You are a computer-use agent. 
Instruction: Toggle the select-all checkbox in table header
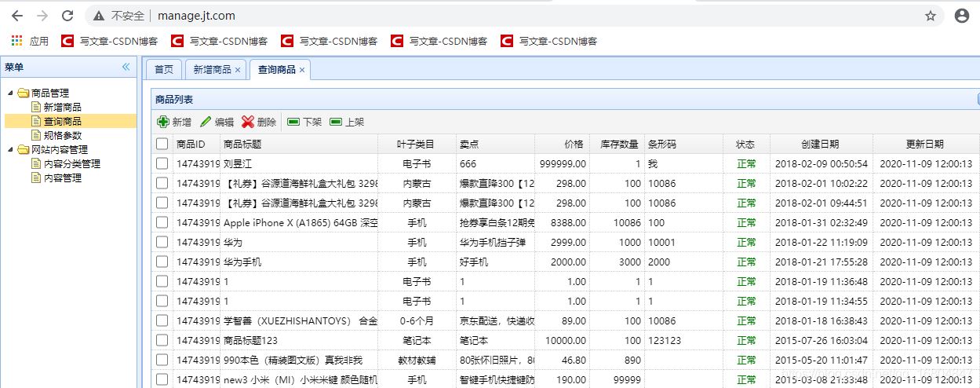coord(162,144)
